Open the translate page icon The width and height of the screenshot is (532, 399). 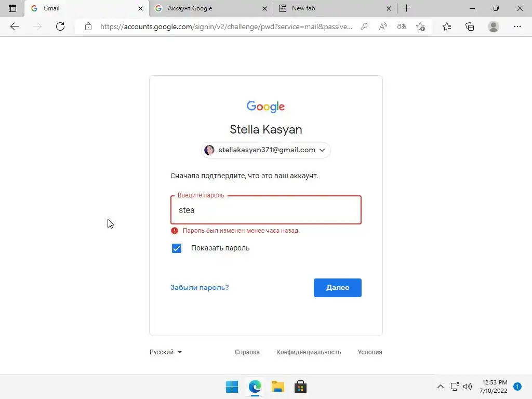pyautogui.click(x=402, y=26)
